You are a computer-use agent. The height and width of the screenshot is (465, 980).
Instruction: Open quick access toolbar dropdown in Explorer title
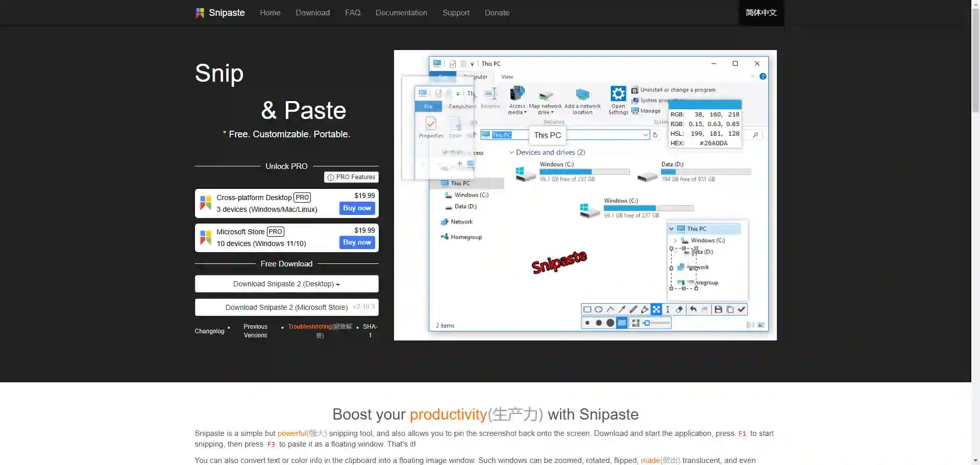click(x=472, y=64)
